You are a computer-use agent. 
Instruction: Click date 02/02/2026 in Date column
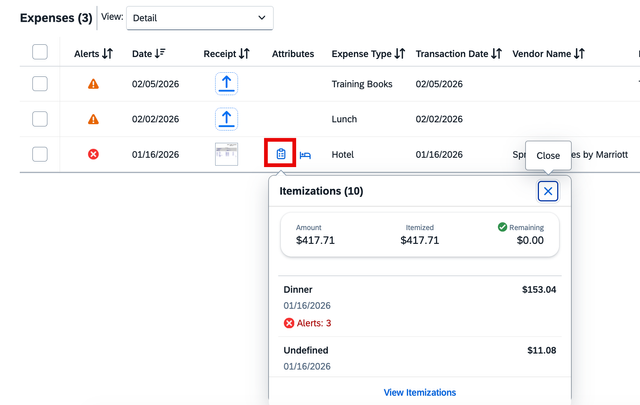click(156, 119)
